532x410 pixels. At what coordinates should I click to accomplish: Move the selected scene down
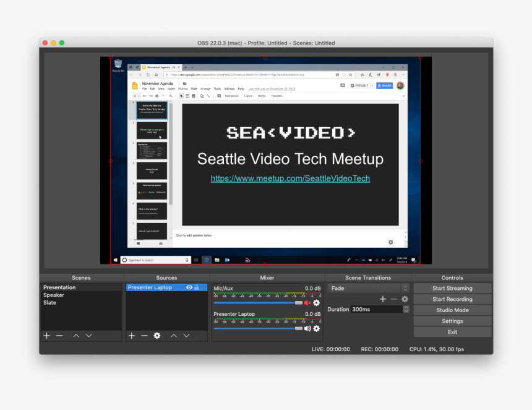coord(90,335)
